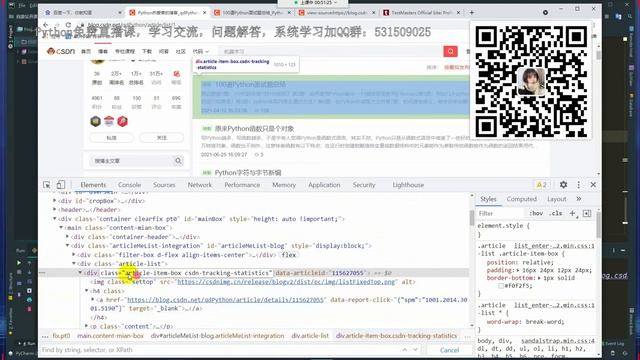
Task: Toggle .cls class editor in Styles
Action: click(556, 213)
